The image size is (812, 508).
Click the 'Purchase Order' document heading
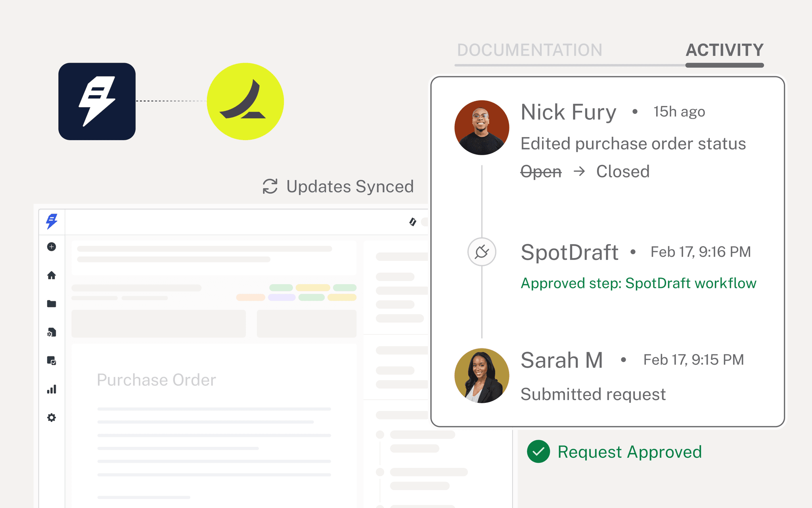pyautogui.click(x=156, y=380)
